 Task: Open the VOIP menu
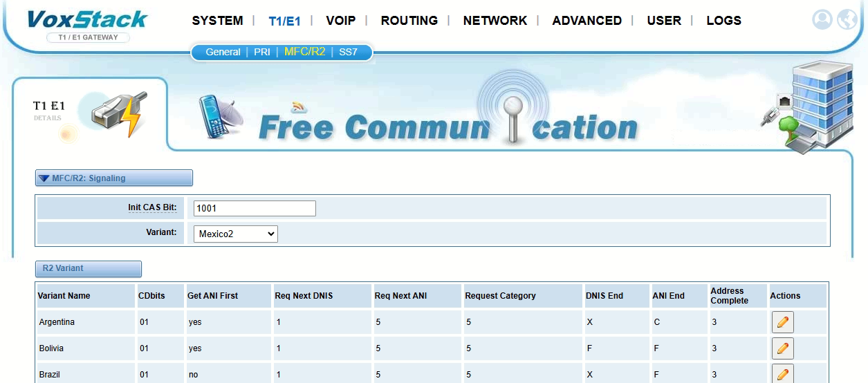point(340,21)
